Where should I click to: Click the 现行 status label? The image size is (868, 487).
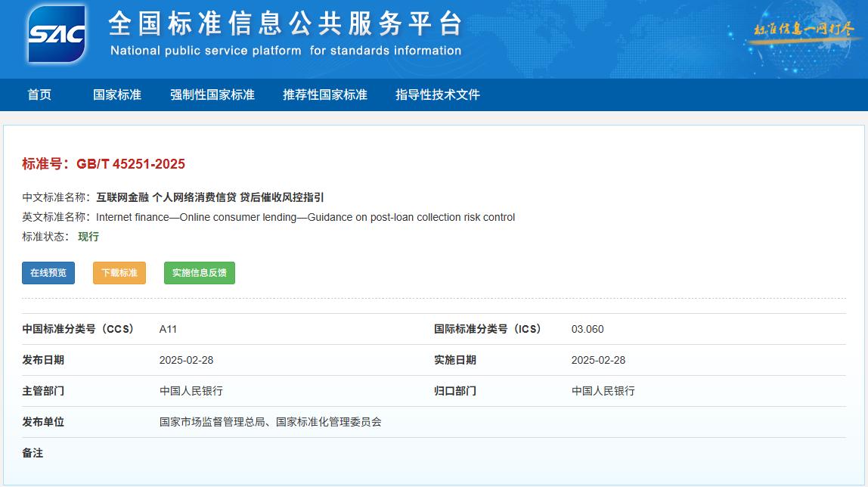88,237
